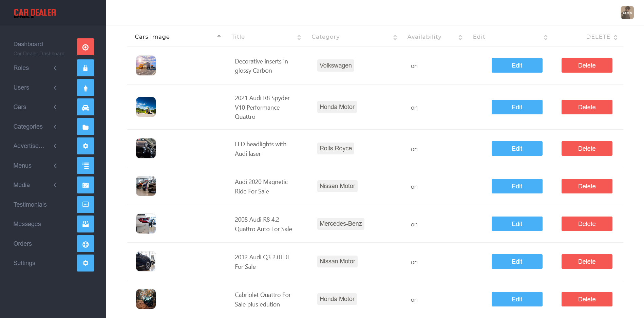The image size is (644, 318).
Task: Open the Decorative inserts car thumbnail
Action: coord(146,66)
